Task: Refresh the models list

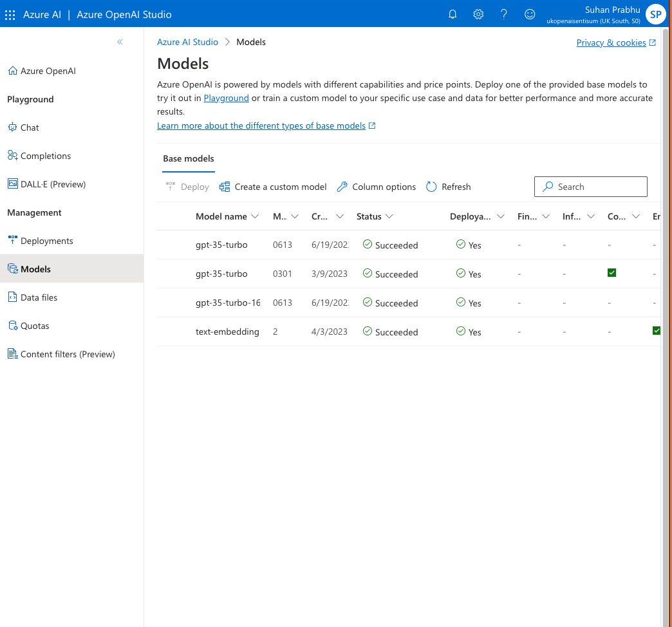Action: pos(448,187)
